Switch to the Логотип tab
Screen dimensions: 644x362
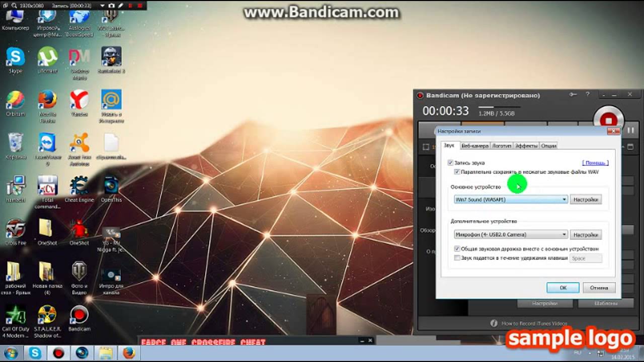pyautogui.click(x=502, y=146)
